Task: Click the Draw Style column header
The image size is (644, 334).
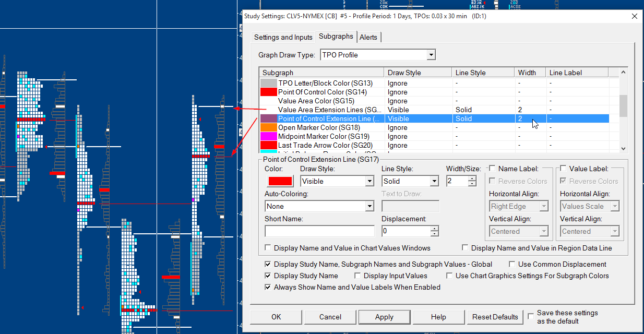Action: (x=418, y=73)
